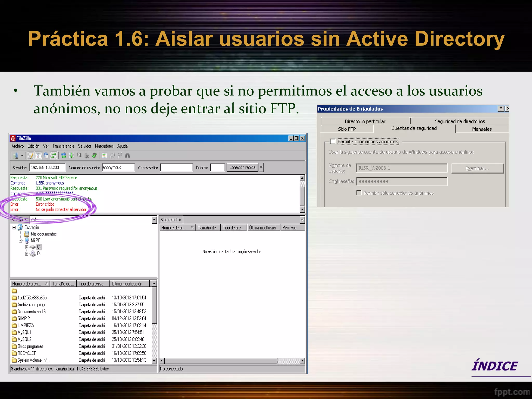Open the directory listing filters icon
Screen dimensions: 532x399
pos(104,156)
